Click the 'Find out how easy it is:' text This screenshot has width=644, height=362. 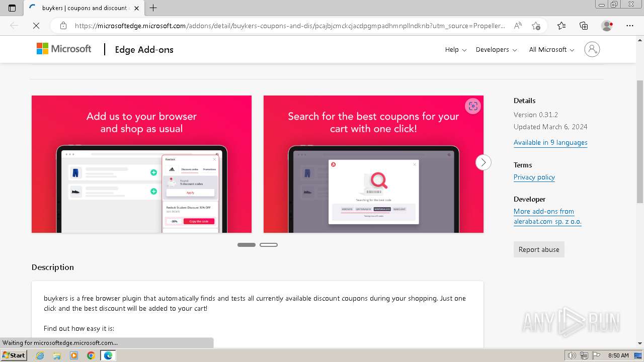point(79,328)
